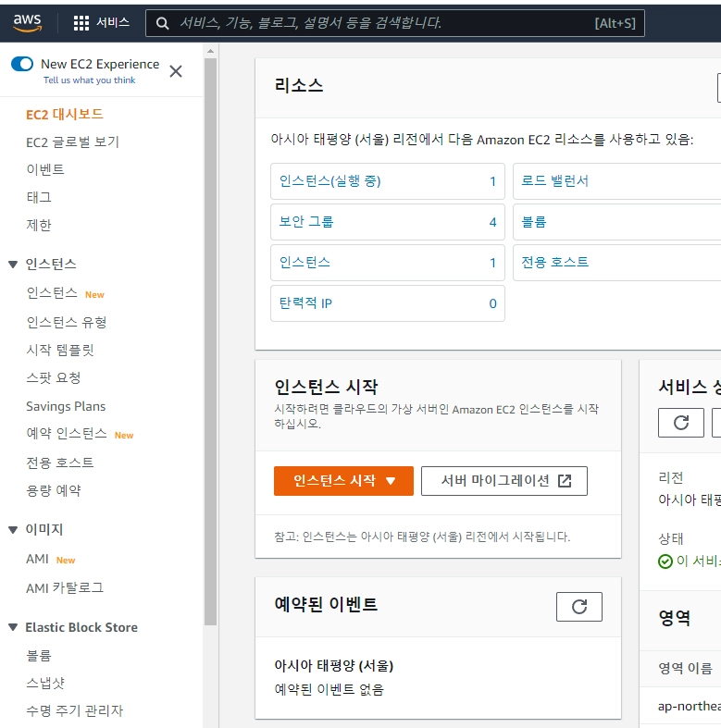This screenshot has width=721, height=728.
Task: Open 볼륨 resource card
Action: (x=617, y=222)
